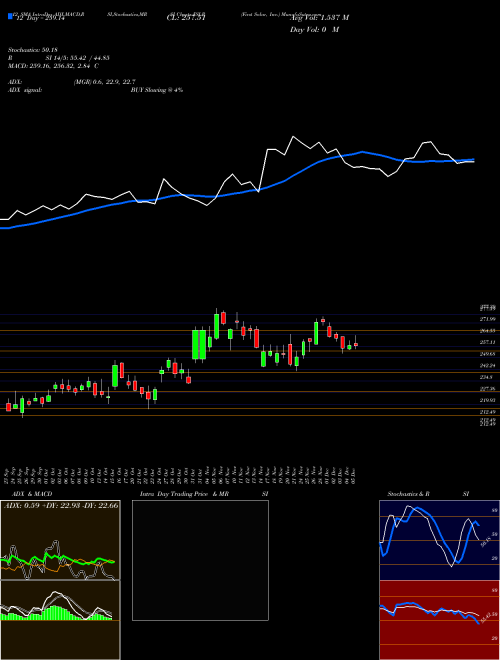The image size is (500, 660).
Task: Click the 264.55 price axis label
Action: click(487, 331)
